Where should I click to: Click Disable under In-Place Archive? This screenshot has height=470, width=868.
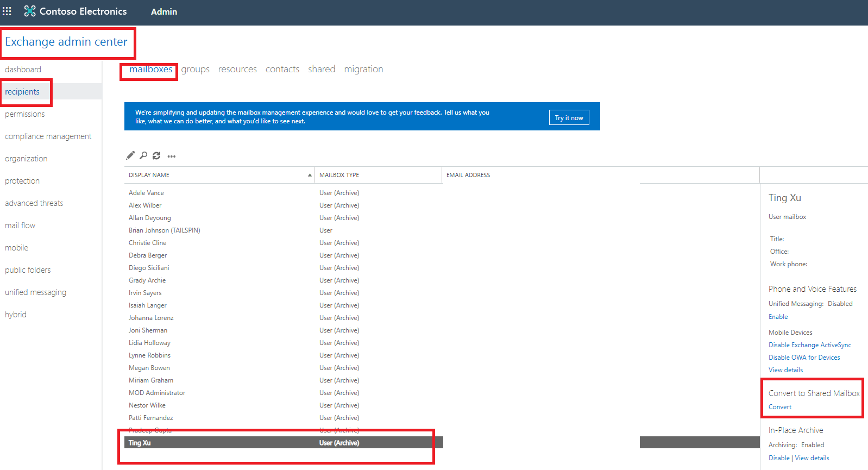[779, 458]
